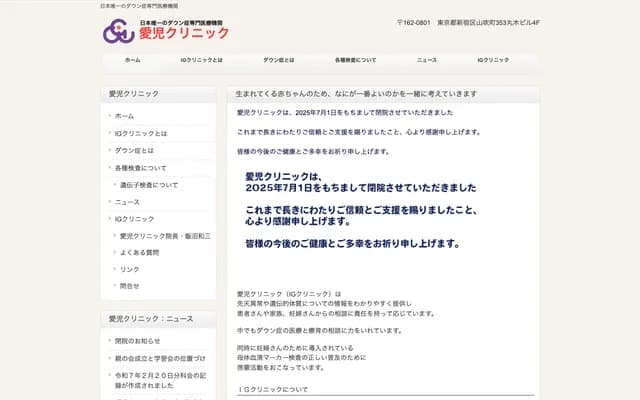Open 問合せ sidebar link
This screenshot has height=400, width=640.
(129, 286)
